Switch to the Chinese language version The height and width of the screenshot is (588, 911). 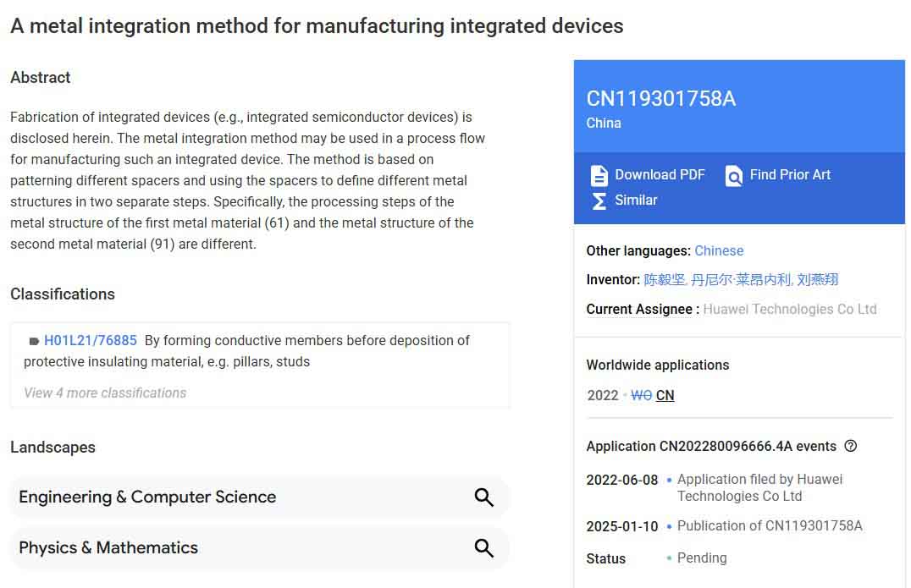pyautogui.click(x=719, y=250)
